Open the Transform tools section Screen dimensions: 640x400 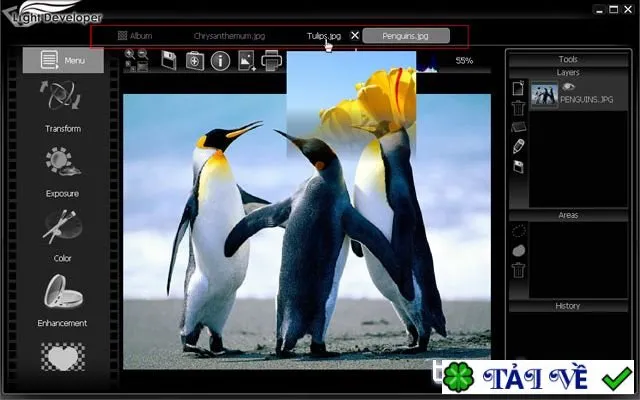coord(63,107)
